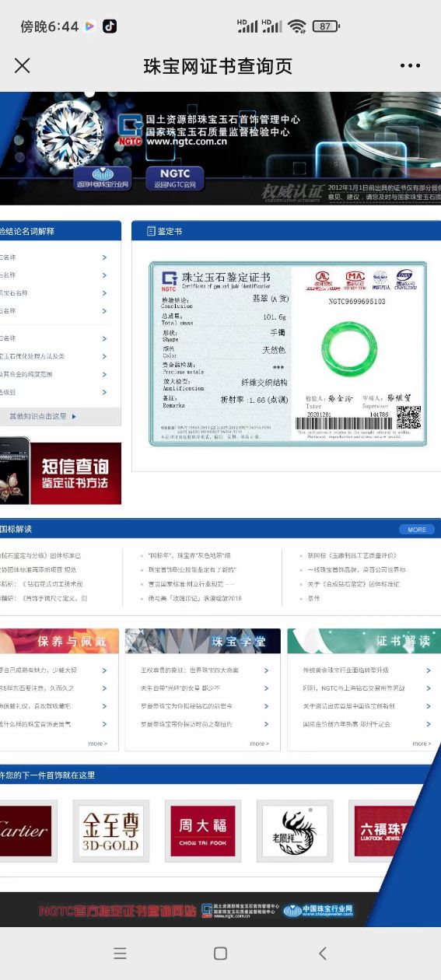The image size is (441, 980).
Task: Select certificate number NGTC9699695103
Action: [x=356, y=301]
